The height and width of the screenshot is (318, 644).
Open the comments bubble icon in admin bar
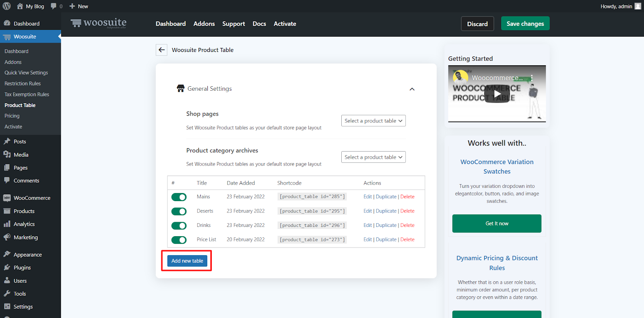54,6
